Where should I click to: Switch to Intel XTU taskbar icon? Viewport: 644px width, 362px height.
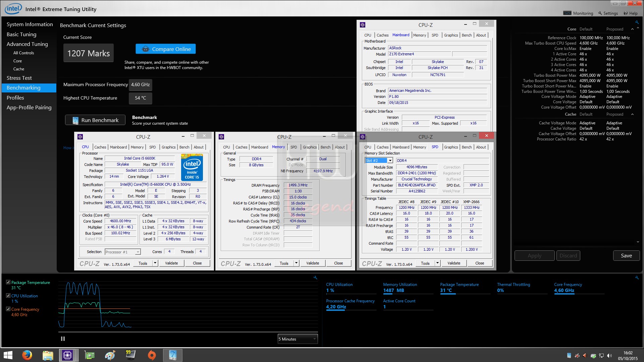172,355
